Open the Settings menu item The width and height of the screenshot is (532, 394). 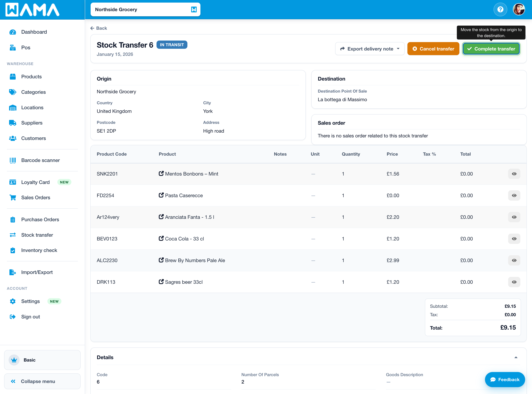coord(31,301)
